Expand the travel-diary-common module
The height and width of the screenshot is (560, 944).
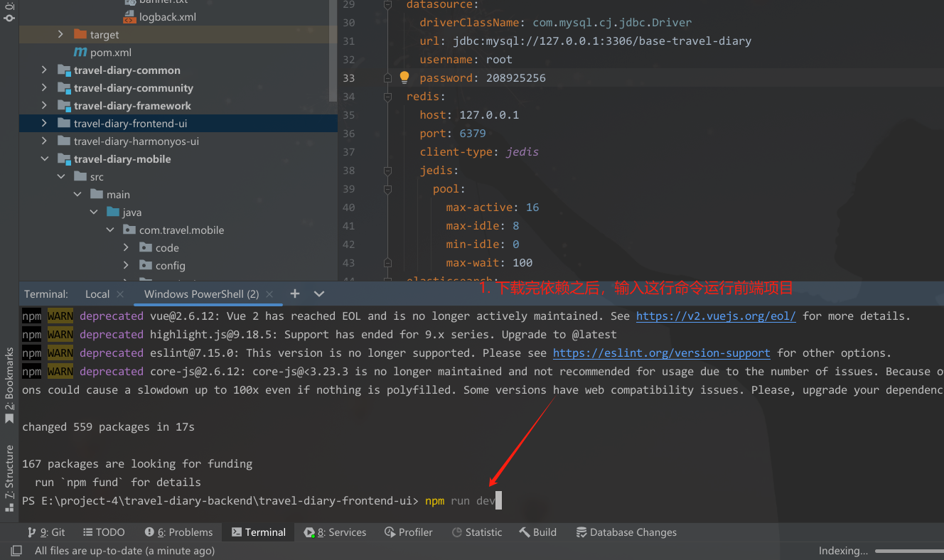[44, 70]
